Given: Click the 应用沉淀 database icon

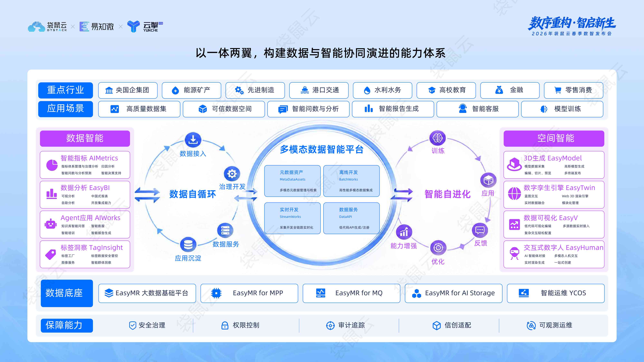Looking at the screenshot, I should [188, 245].
